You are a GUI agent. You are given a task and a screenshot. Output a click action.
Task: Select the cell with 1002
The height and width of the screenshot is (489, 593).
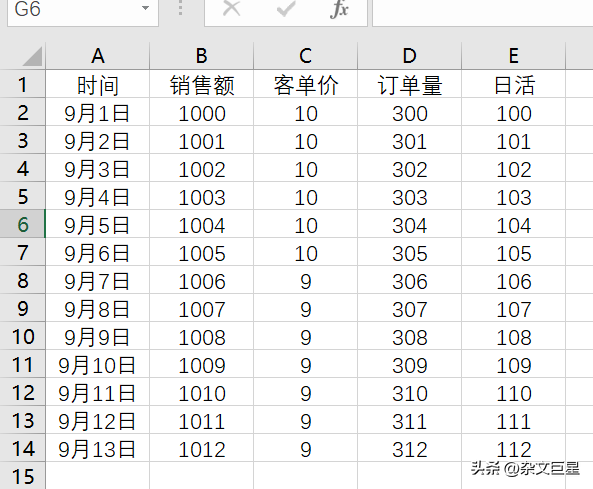point(202,168)
